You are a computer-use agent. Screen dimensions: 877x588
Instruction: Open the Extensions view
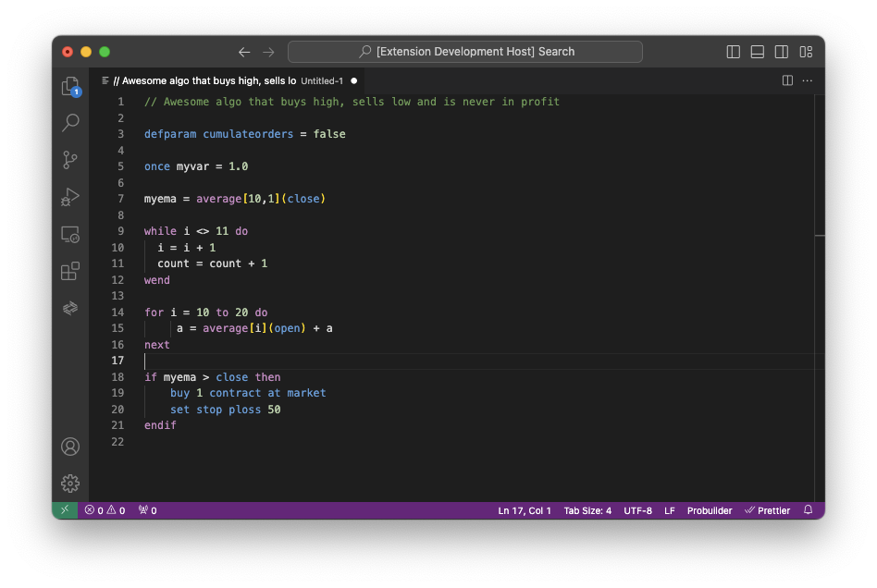tap(70, 271)
